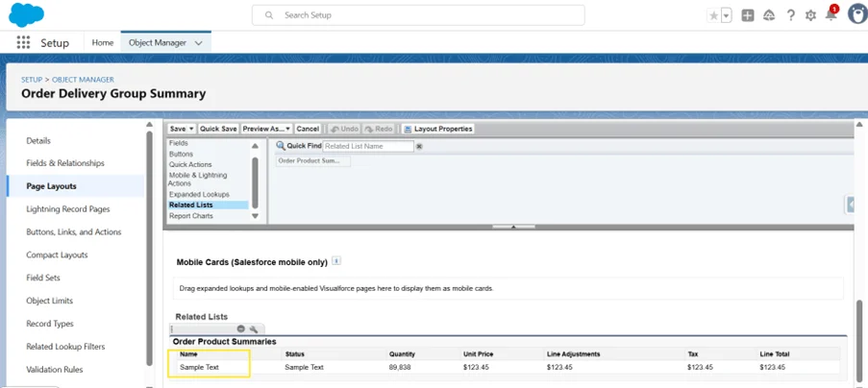Open the App Launcher dots grid
The height and width of the screenshot is (388, 868).
tap(23, 42)
